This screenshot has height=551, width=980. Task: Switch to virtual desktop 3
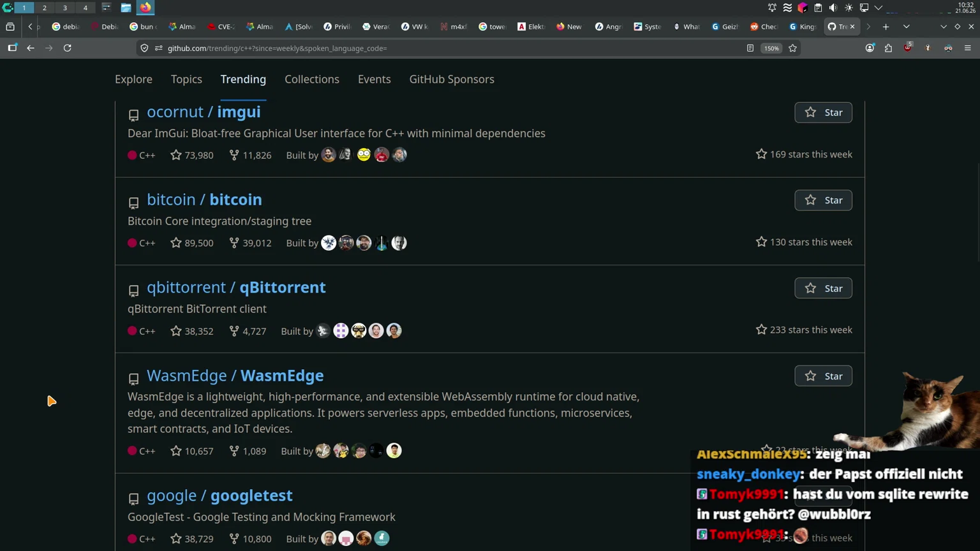point(64,8)
